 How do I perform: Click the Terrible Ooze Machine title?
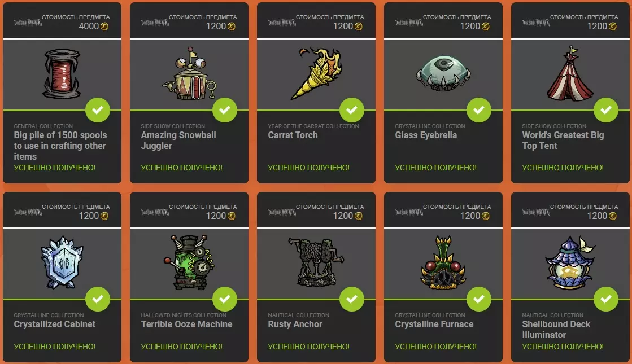point(186,324)
